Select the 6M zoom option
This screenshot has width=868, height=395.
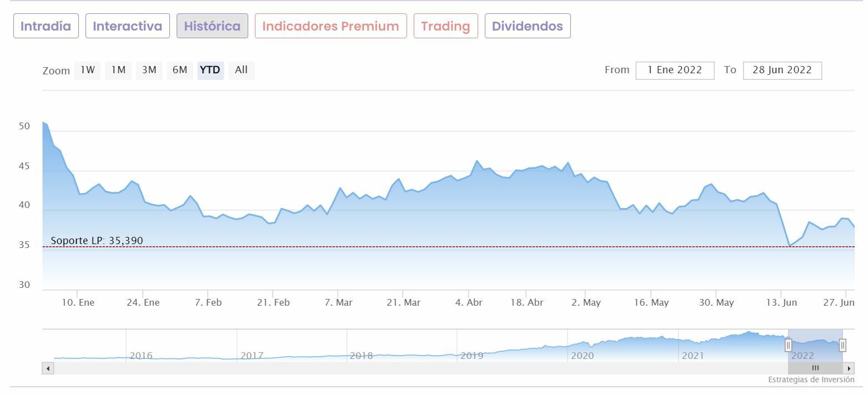point(180,70)
